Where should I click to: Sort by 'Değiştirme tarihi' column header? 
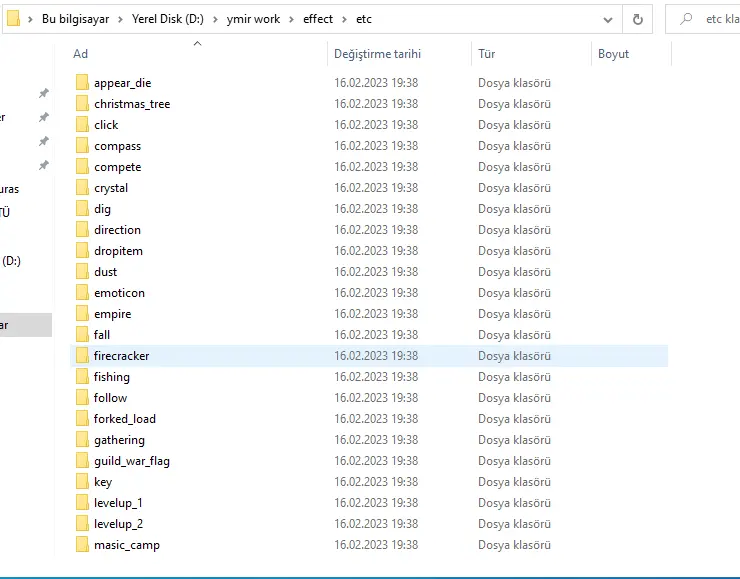click(377, 54)
